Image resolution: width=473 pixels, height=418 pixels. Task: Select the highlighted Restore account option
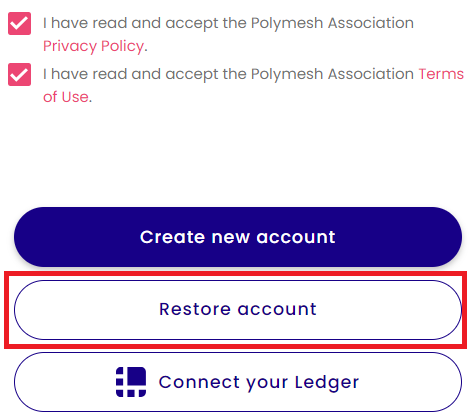[x=238, y=310]
